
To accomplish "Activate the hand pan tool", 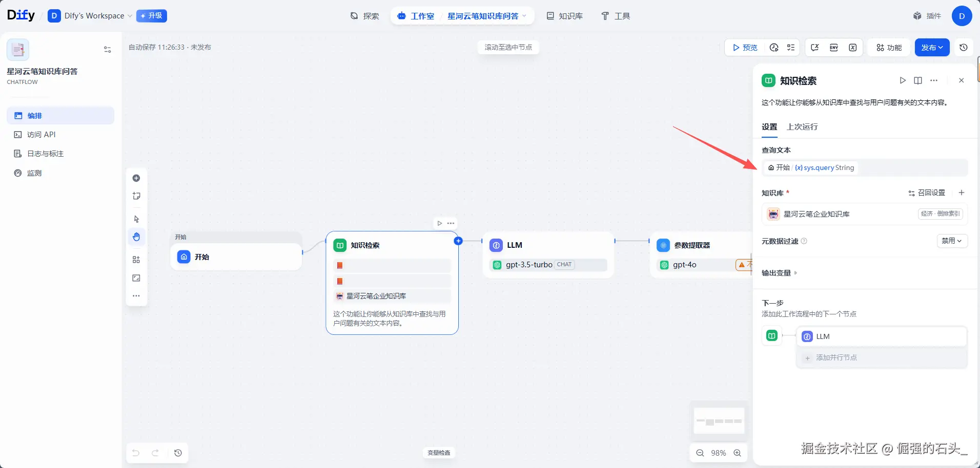I will [x=136, y=237].
